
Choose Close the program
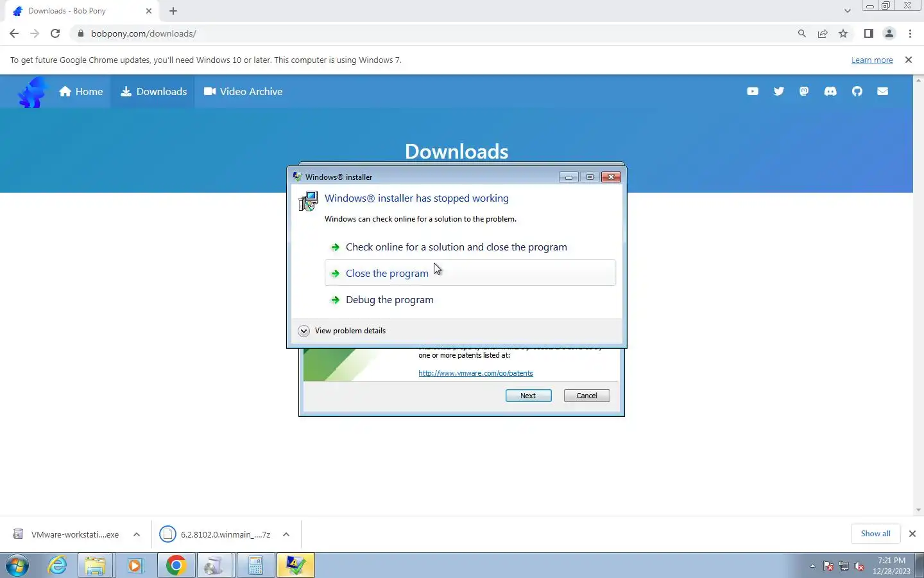point(470,273)
